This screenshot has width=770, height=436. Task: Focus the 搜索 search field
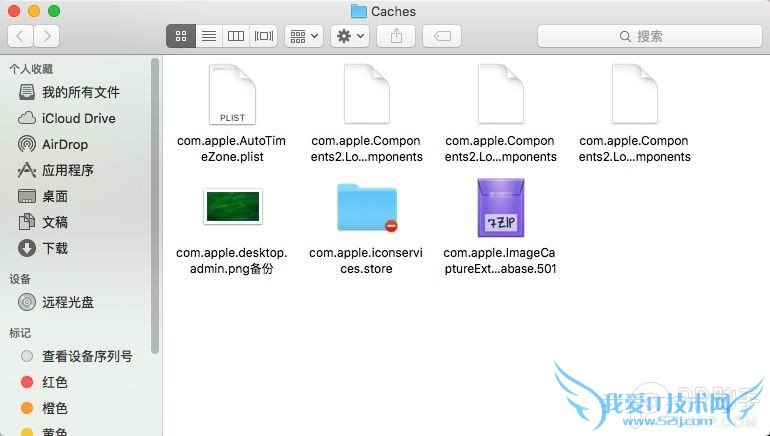[x=650, y=36]
